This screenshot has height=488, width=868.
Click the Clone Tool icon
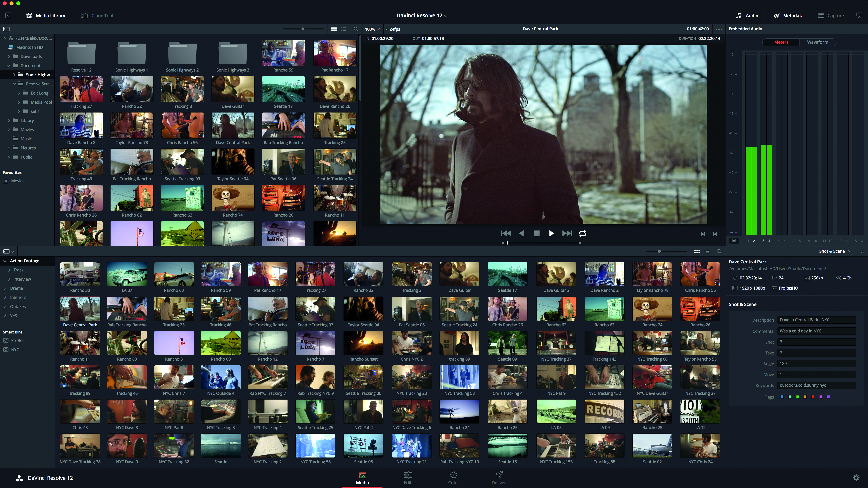point(84,15)
